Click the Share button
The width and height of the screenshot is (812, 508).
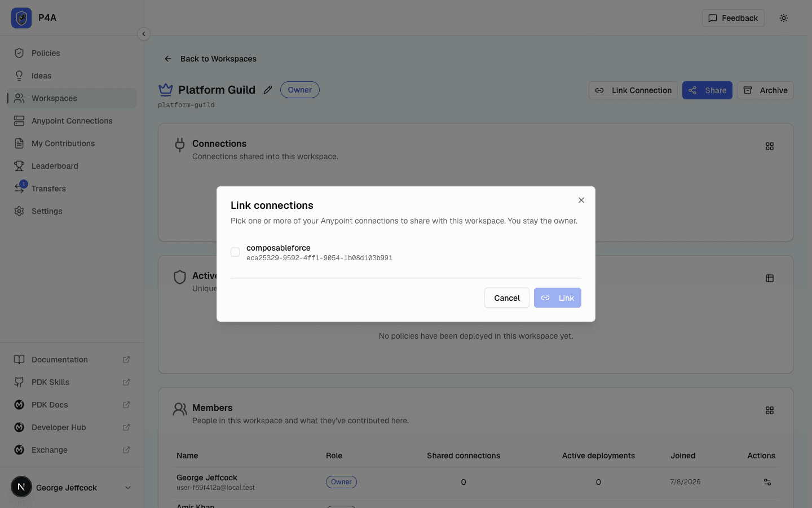point(707,90)
